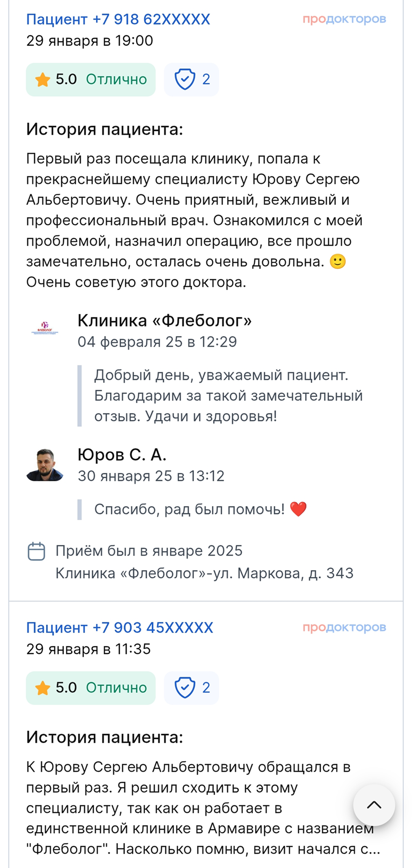Click the ПроДокторов logo in first review

(x=344, y=19)
